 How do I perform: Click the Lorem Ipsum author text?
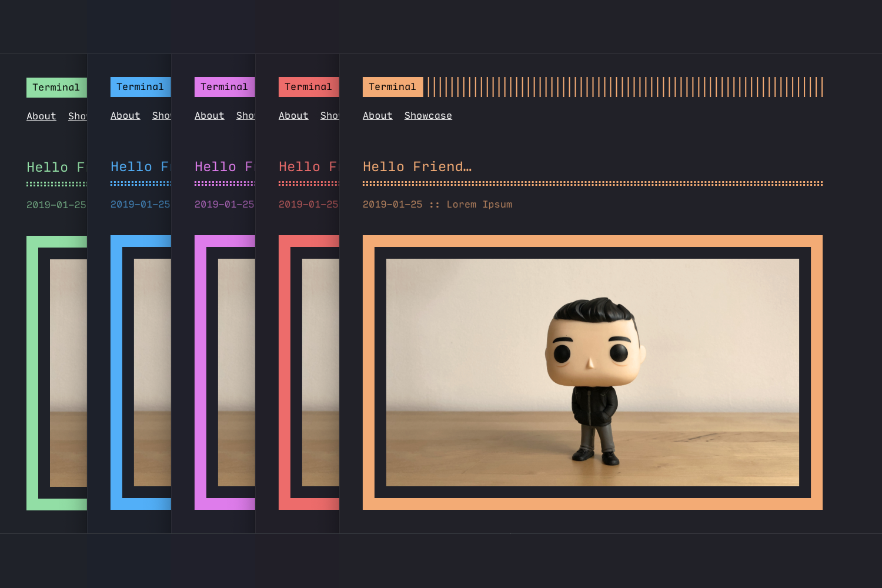479,205
